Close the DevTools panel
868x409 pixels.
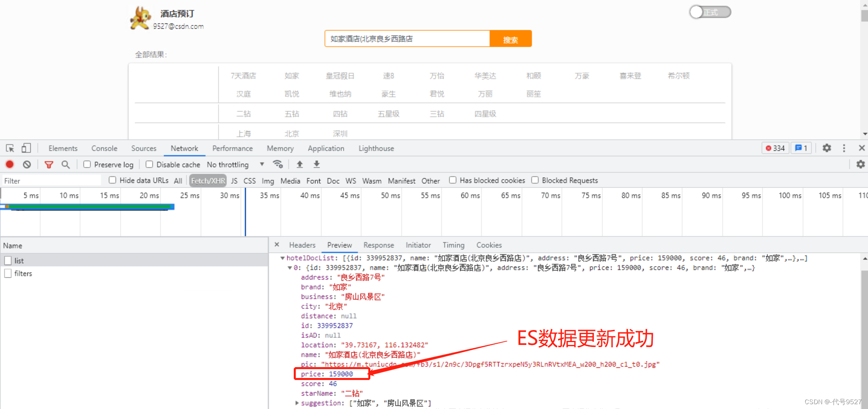coord(862,148)
